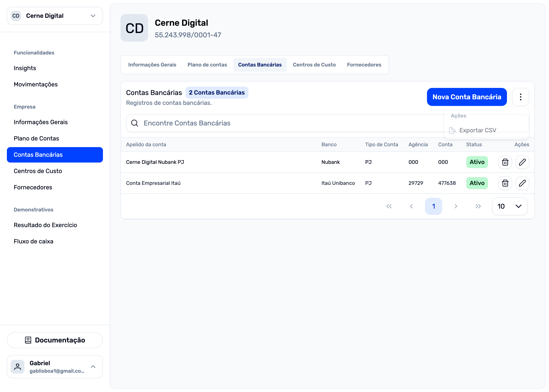Screen dimensions: 549x392
Task: Select page 1 in pagination
Action: pos(433,206)
